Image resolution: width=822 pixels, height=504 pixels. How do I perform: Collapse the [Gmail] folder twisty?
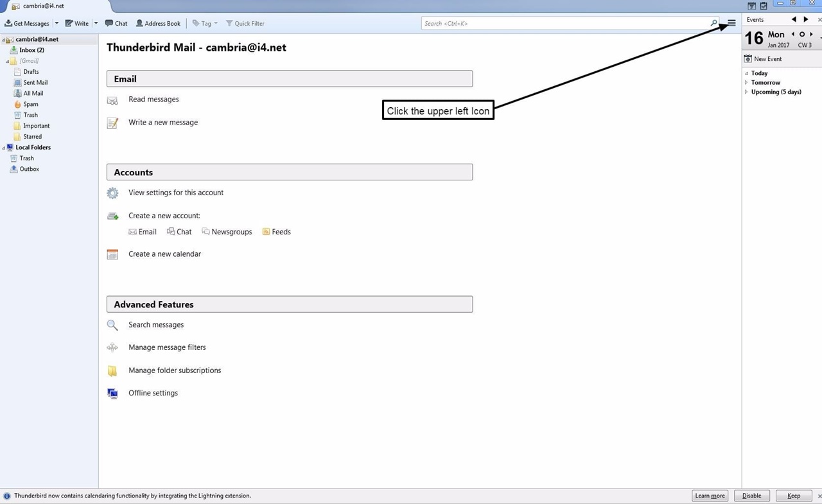(x=7, y=62)
